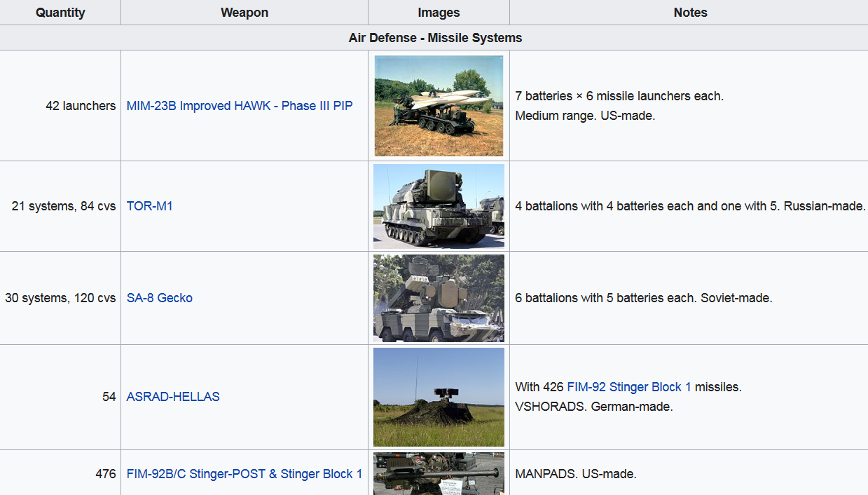Enlarge the SA-8 Gecko vehicle image
Viewport: 868px width, 495px height.
(439, 298)
